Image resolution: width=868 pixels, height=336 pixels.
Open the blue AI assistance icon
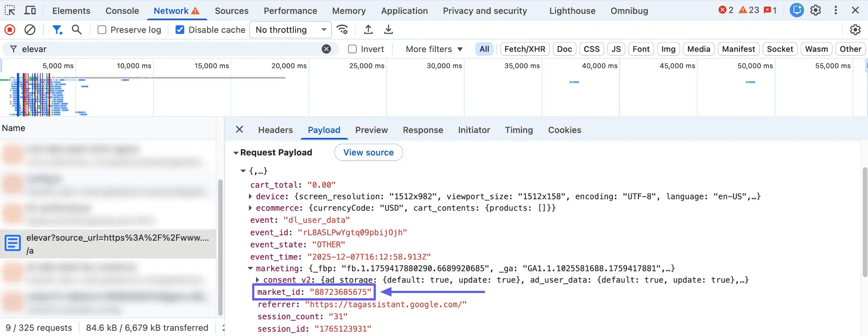tap(796, 10)
